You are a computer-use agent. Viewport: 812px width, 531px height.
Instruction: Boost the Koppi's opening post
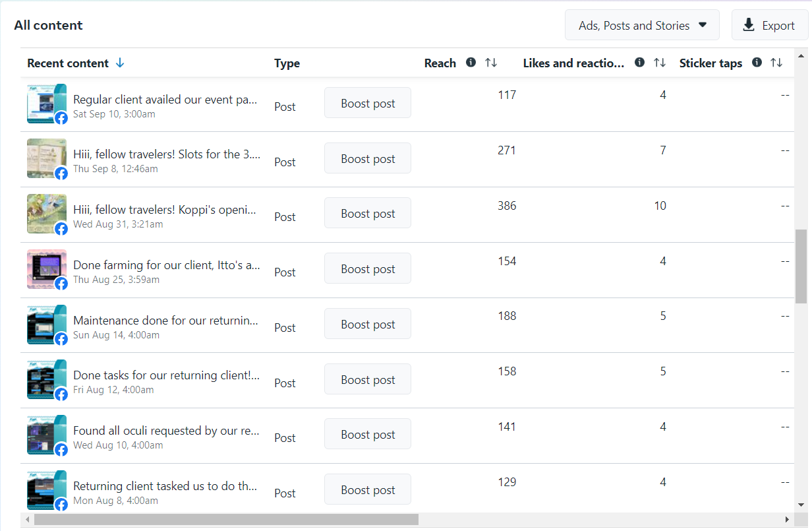pyautogui.click(x=368, y=213)
